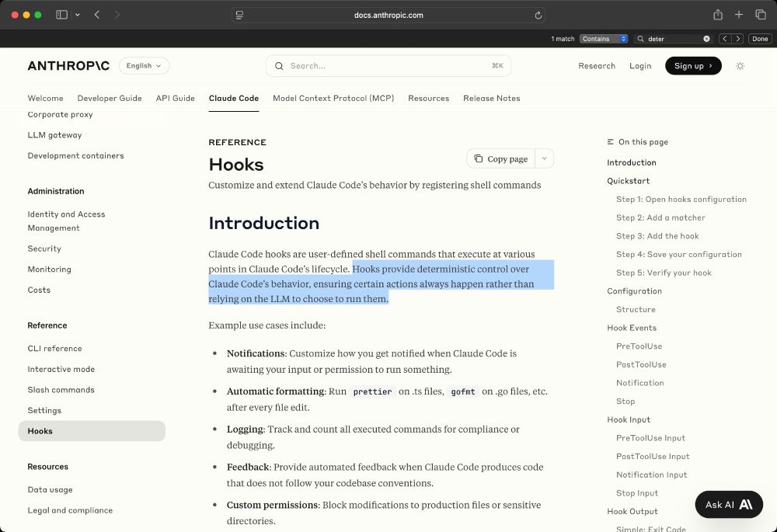
Task: Jump to Notification Input in the outline
Action: coord(652,475)
